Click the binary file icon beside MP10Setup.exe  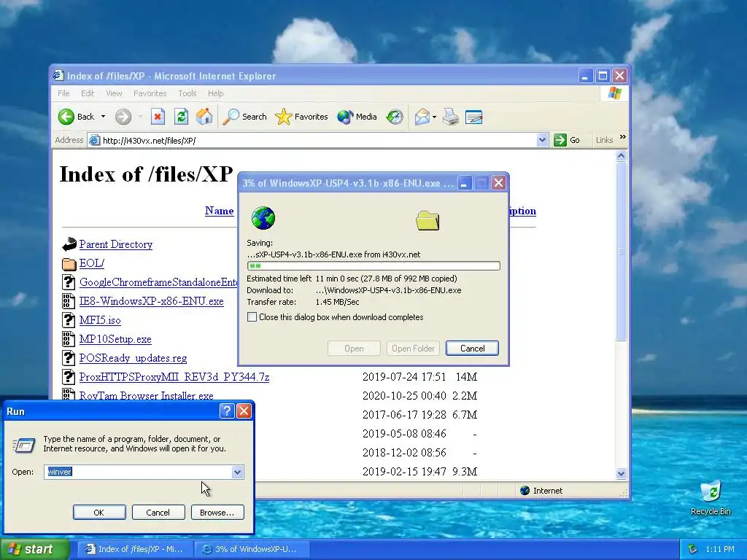pyautogui.click(x=69, y=339)
